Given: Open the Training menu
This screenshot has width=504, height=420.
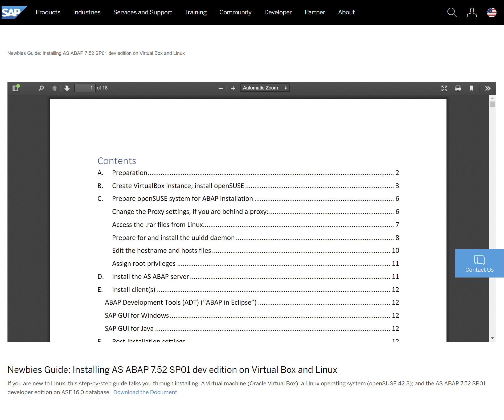Looking at the screenshot, I should tap(196, 12).
